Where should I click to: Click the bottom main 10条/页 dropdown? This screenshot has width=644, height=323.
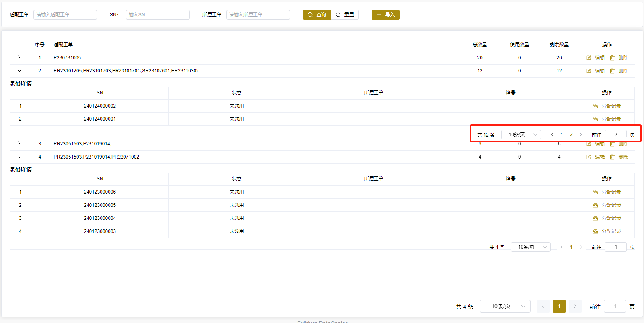click(505, 306)
